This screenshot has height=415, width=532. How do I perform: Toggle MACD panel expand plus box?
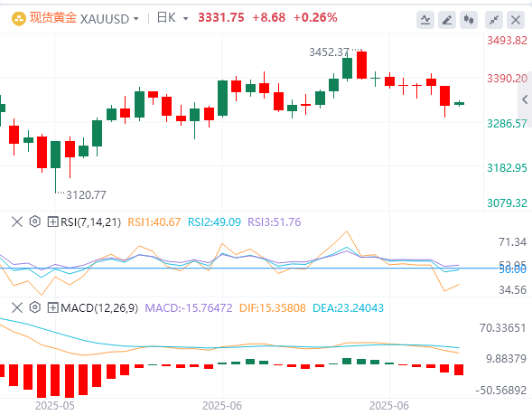tap(52, 308)
